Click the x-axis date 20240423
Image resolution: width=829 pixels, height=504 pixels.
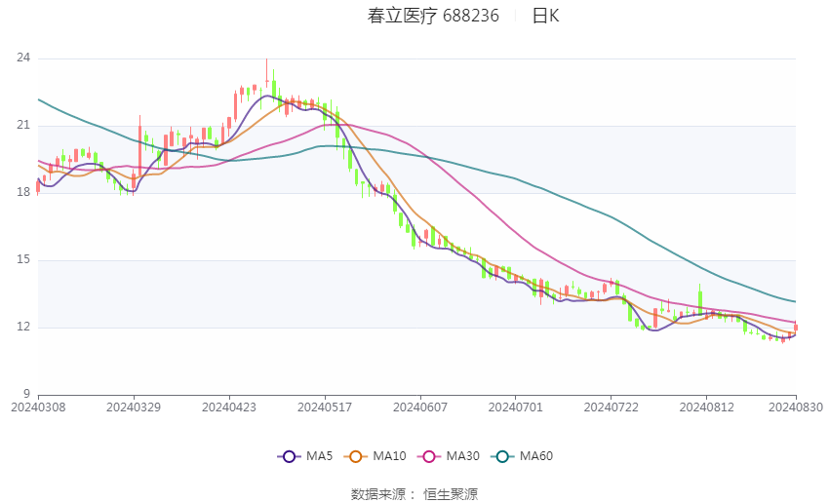(x=229, y=407)
